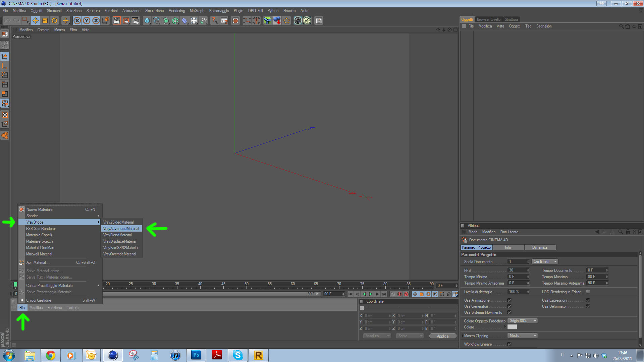Click the FPS input field
This screenshot has height=362, width=644.
[x=517, y=270]
